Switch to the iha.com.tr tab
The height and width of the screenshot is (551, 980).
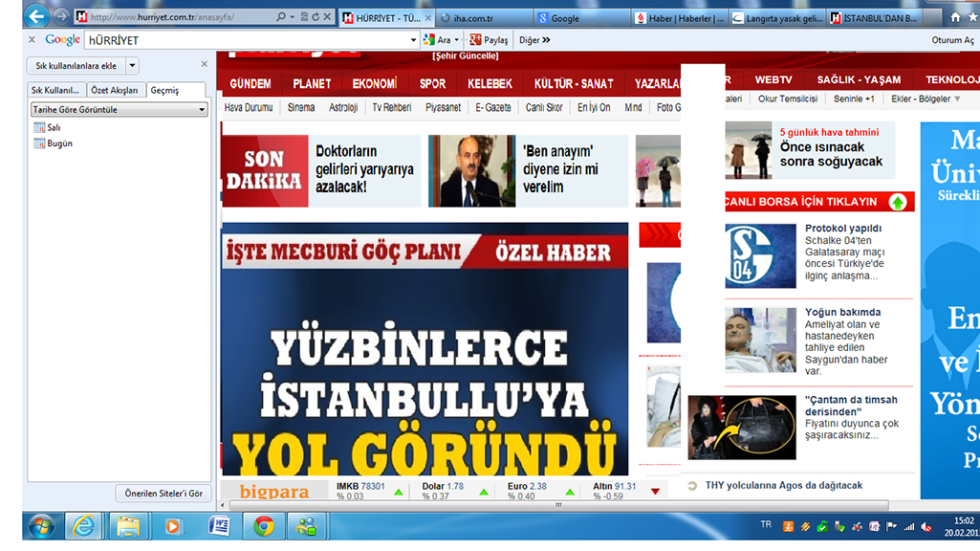click(485, 18)
